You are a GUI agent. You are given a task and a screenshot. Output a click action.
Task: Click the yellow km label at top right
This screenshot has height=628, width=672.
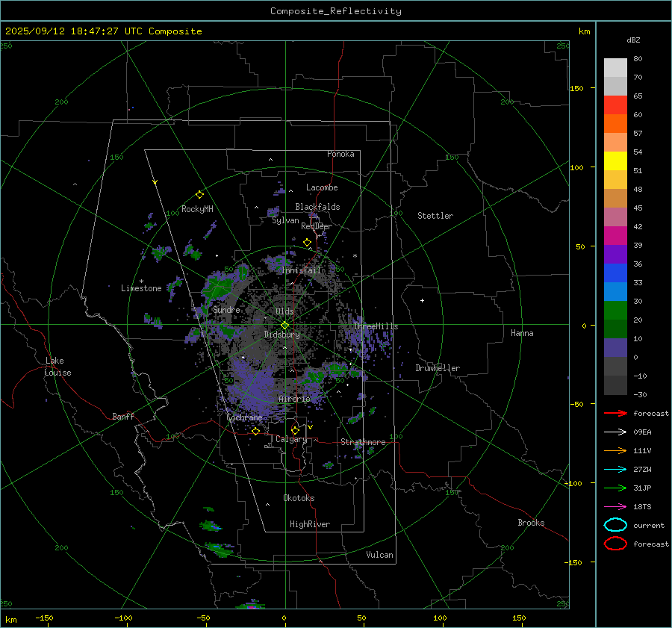pos(584,31)
